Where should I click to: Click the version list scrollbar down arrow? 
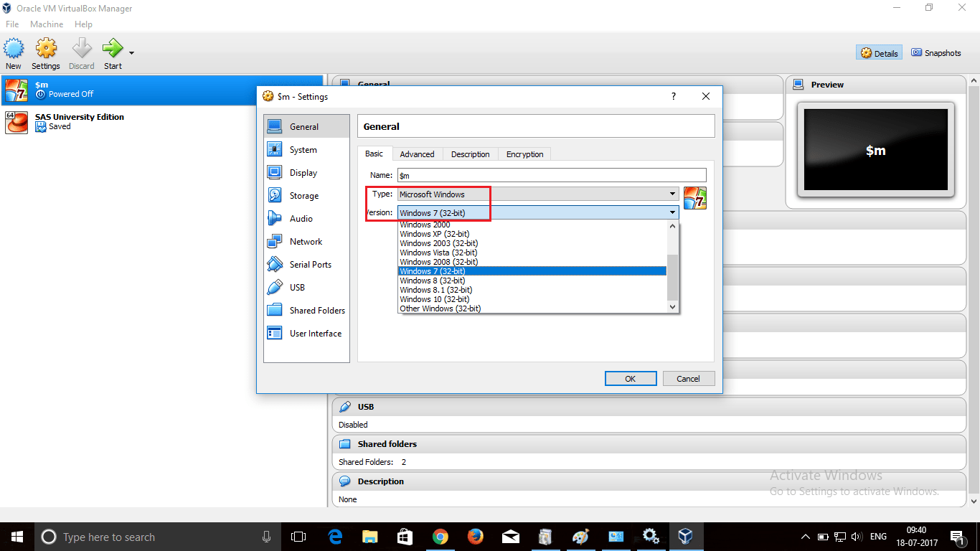[672, 307]
